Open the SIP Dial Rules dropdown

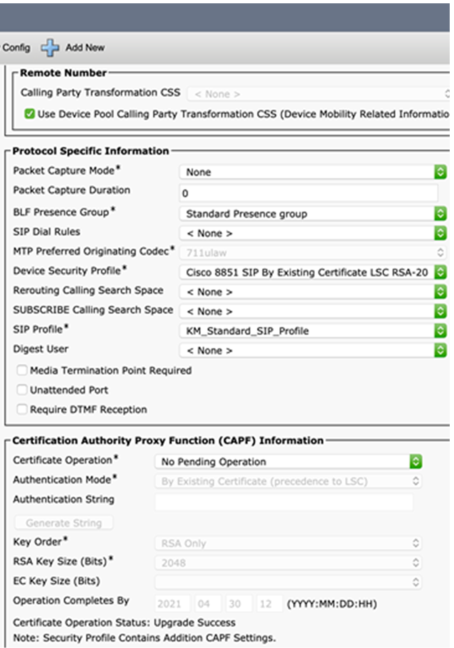[313, 233]
